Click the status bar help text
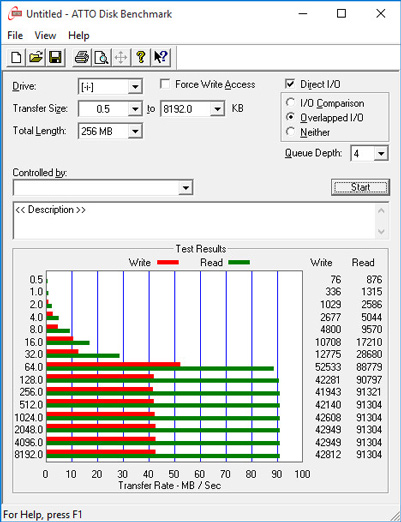Image resolution: width=401 pixels, height=522 pixels. [43, 514]
